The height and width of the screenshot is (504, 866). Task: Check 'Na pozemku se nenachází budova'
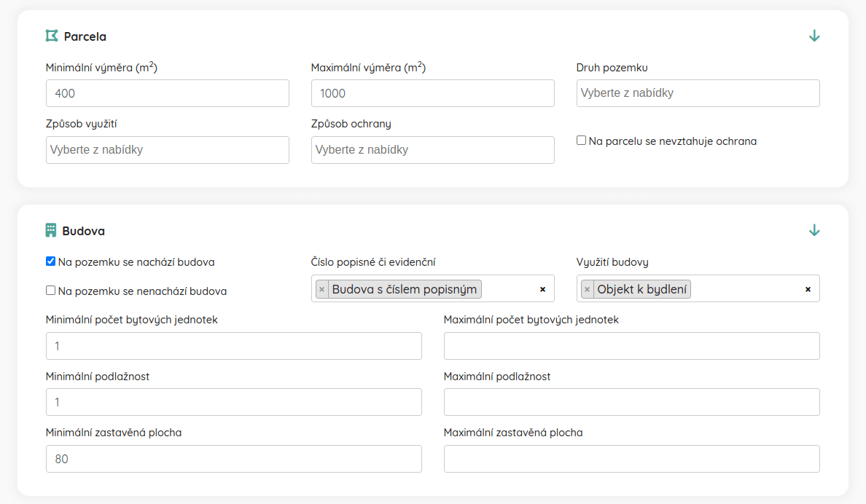(x=50, y=291)
